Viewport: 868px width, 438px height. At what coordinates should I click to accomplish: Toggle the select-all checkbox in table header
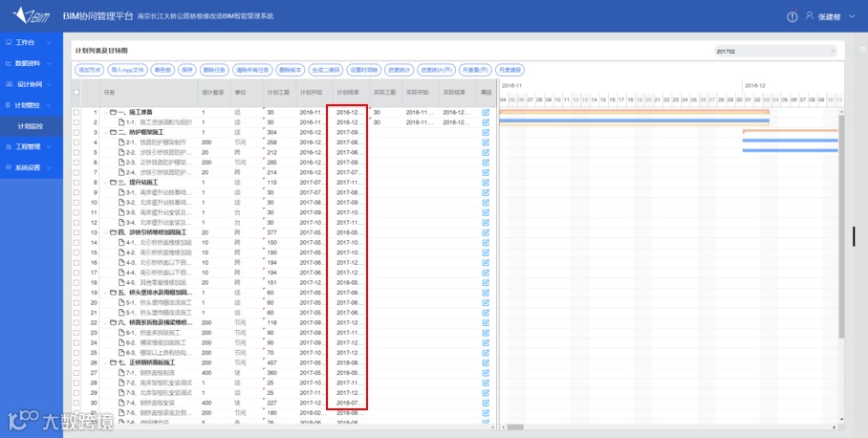pyautogui.click(x=76, y=93)
